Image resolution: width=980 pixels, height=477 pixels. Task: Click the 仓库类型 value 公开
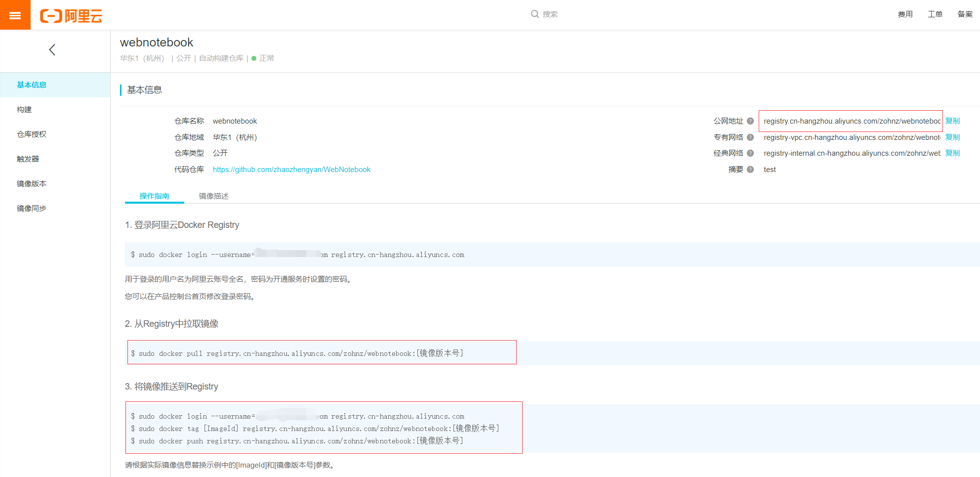click(x=220, y=153)
